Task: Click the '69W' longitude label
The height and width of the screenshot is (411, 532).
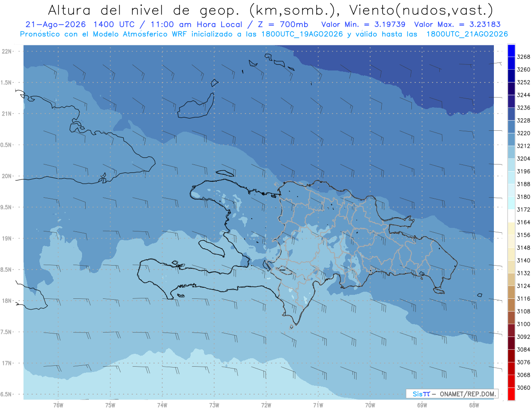Action: (422, 405)
